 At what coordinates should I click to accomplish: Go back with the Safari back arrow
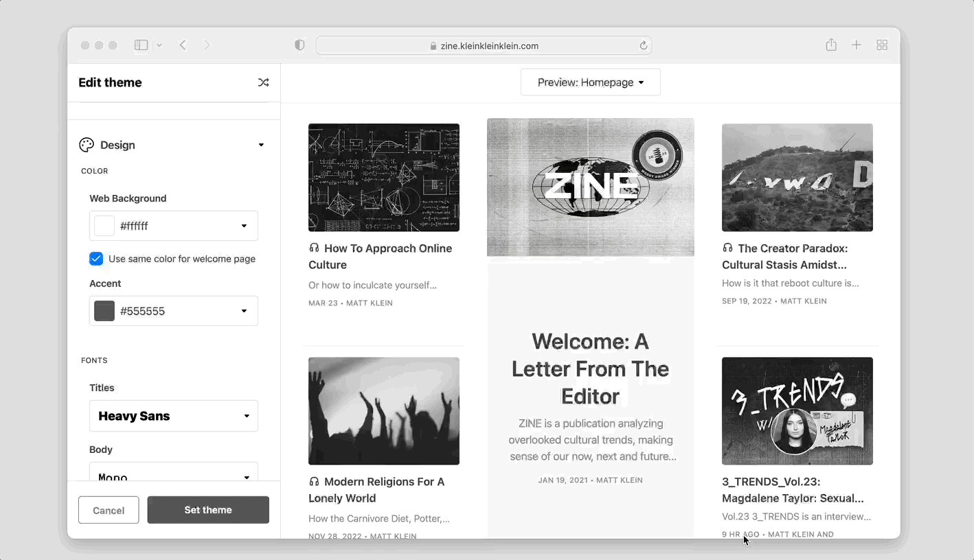183,45
